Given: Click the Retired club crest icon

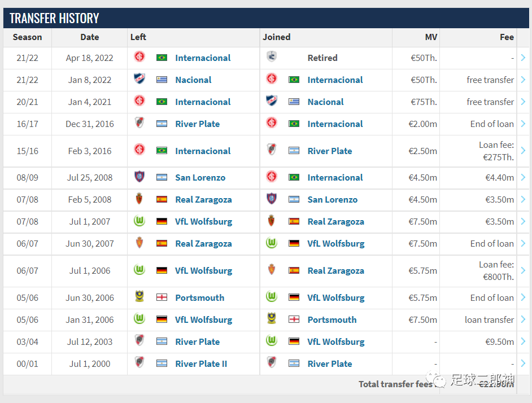Looking at the screenshot, I should (x=272, y=56).
